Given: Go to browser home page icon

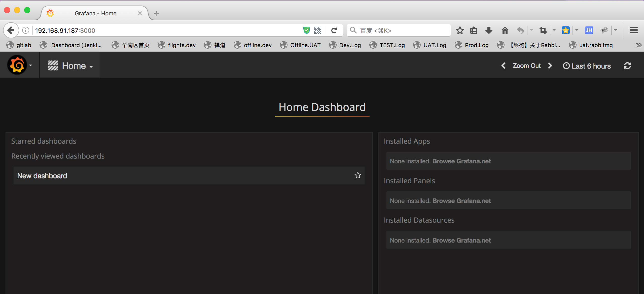Looking at the screenshot, I should pos(505,31).
